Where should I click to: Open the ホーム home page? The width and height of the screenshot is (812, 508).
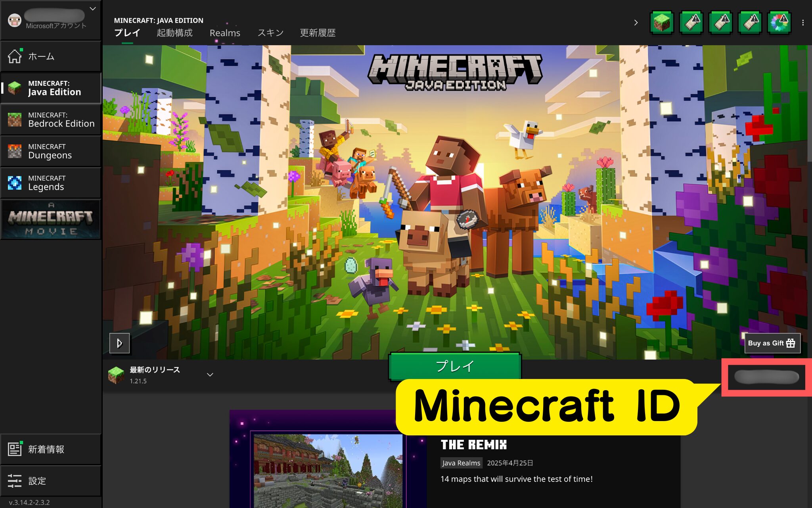[x=51, y=56]
